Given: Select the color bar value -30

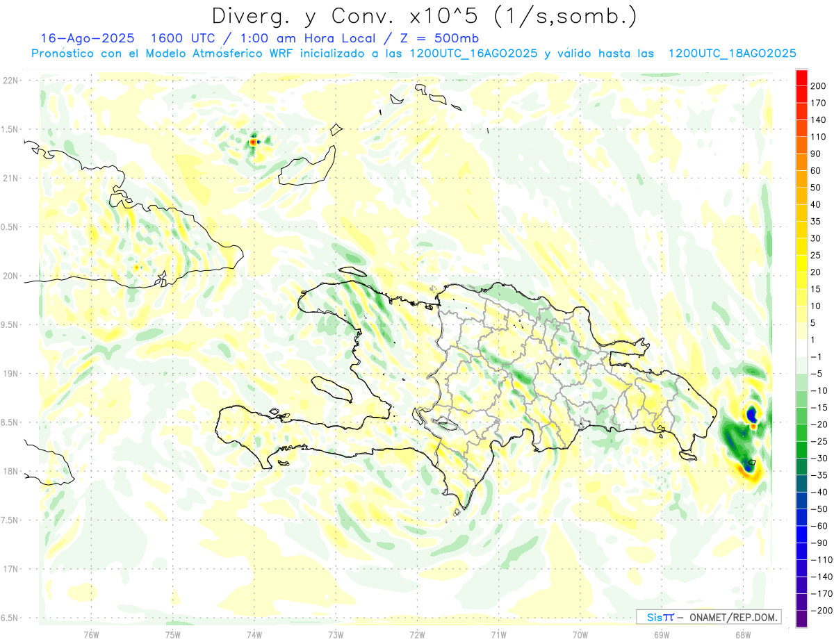Looking at the screenshot, I should pyautogui.click(x=820, y=458).
